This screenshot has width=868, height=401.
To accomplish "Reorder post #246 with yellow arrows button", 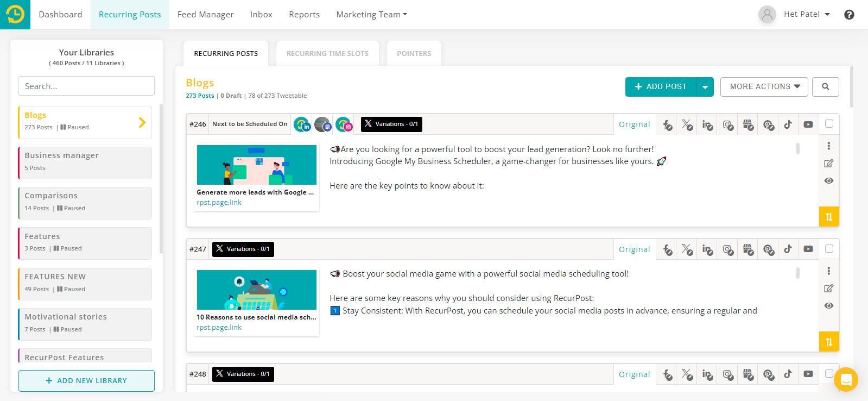I will coord(829,217).
